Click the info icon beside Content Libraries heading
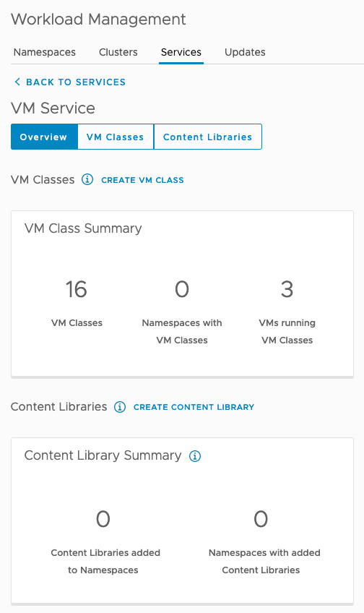The image size is (364, 613). (120, 407)
